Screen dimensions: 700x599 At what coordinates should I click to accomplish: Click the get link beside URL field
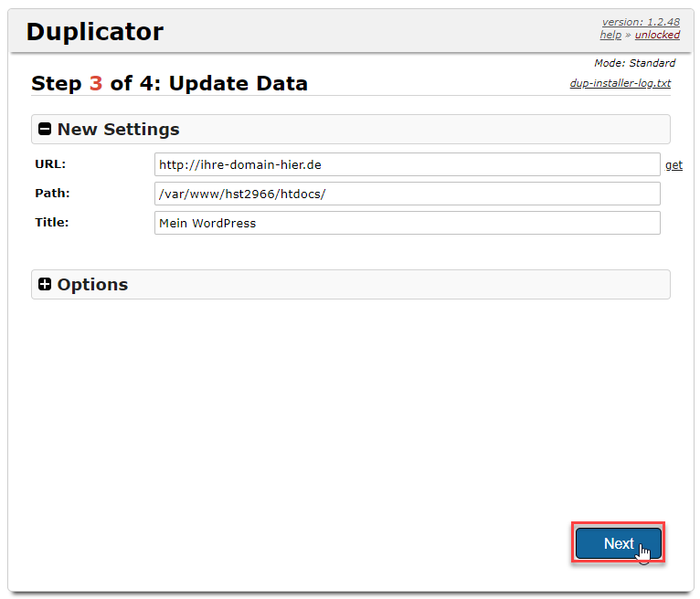(673, 165)
